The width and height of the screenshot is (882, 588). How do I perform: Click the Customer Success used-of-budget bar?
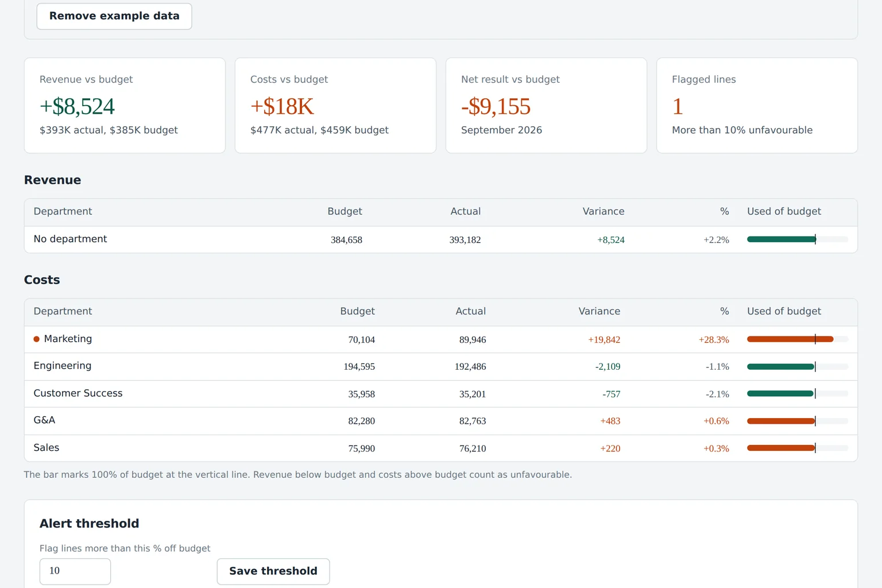(798, 394)
